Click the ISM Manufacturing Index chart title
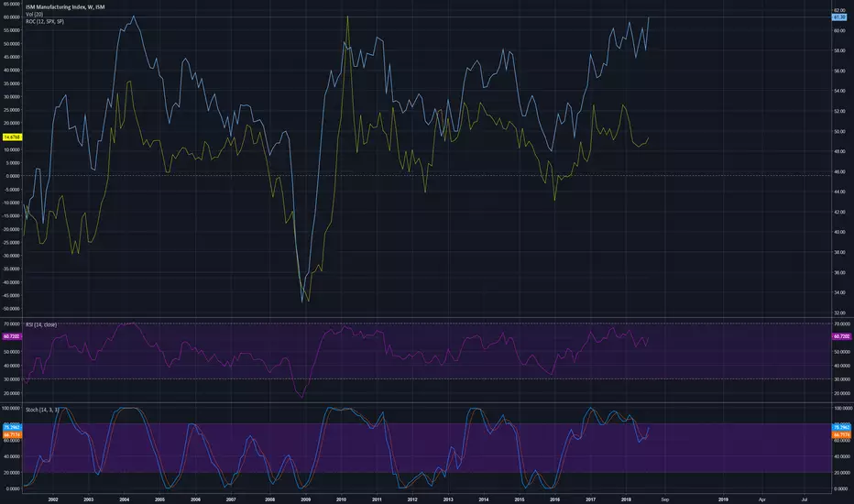This screenshot has height=504, width=854. (65, 7)
